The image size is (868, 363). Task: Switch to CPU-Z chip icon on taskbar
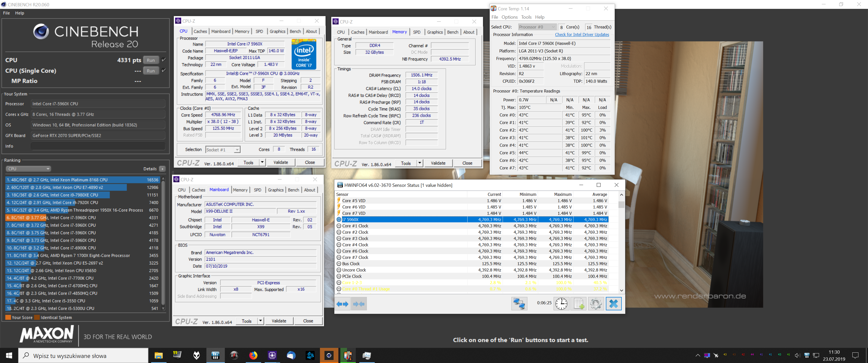tap(272, 355)
